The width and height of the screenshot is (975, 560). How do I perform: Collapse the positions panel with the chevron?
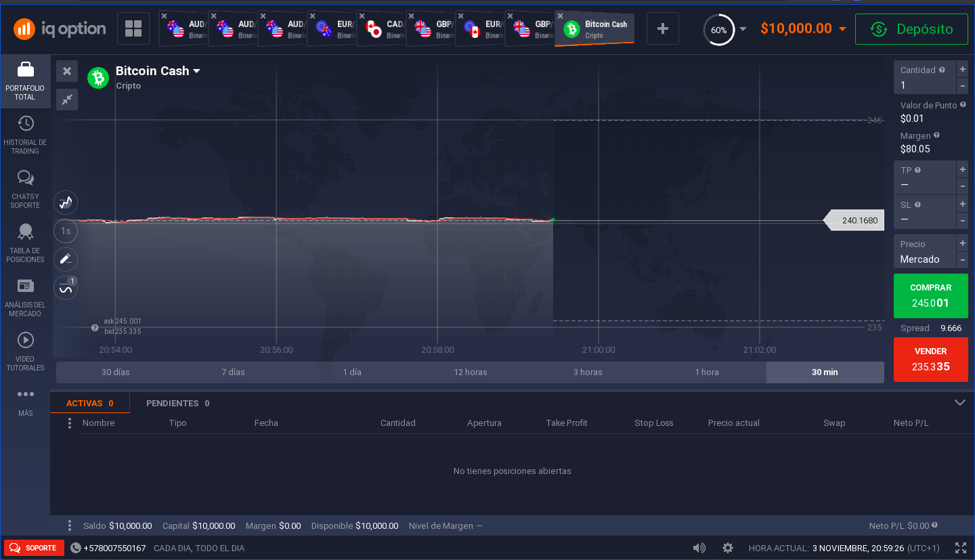[959, 402]
